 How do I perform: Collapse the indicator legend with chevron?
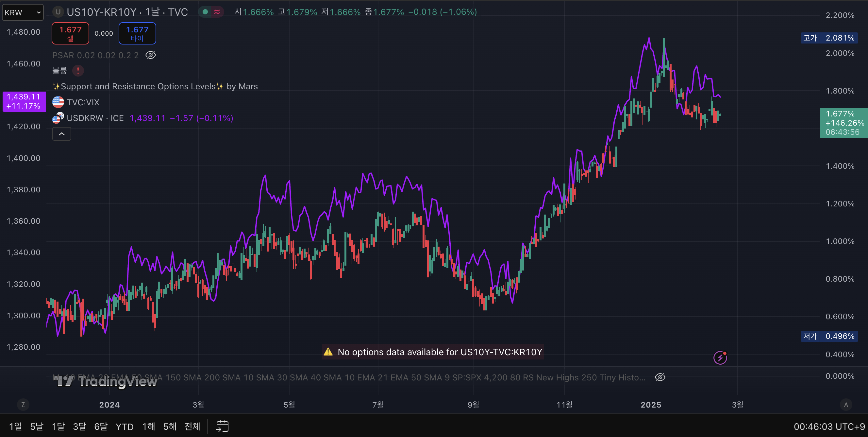(62, 134)
